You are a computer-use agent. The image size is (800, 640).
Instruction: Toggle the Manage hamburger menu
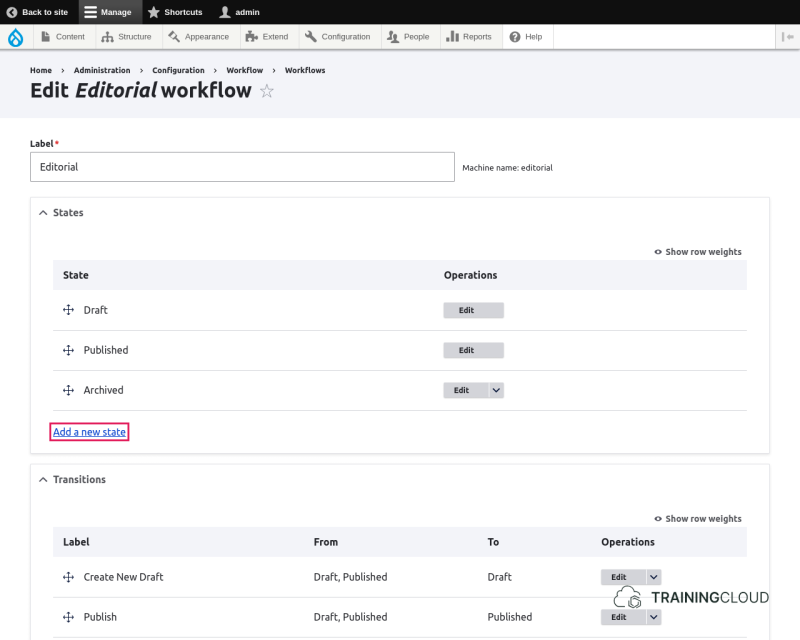[108, 12]
